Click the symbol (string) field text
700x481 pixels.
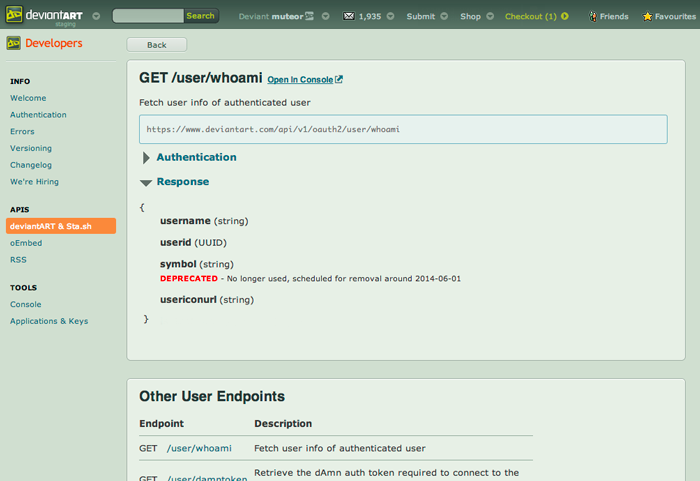pyautogui.click(x=197, y=264)
